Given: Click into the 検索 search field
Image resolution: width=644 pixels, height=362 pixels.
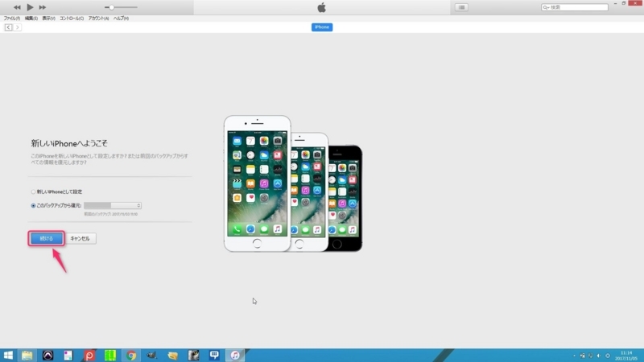Looking at the screenshot, I should (574, 7).
